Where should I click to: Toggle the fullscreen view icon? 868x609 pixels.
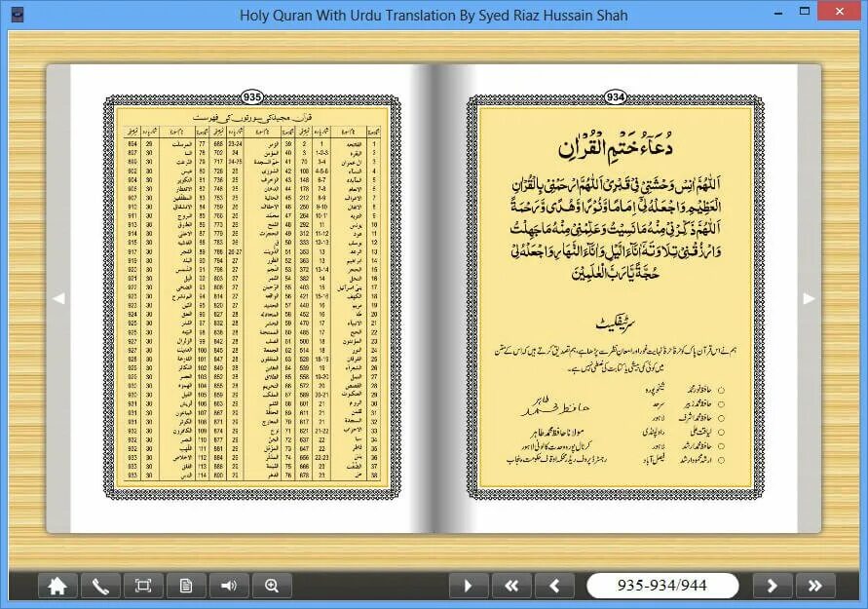click(x=143, y=586)
